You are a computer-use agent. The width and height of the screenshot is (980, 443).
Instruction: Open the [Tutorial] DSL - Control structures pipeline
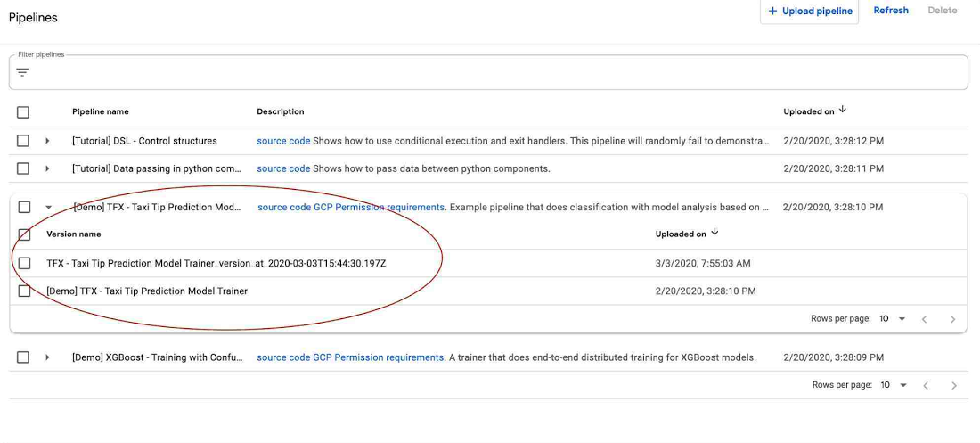[145, 141]
